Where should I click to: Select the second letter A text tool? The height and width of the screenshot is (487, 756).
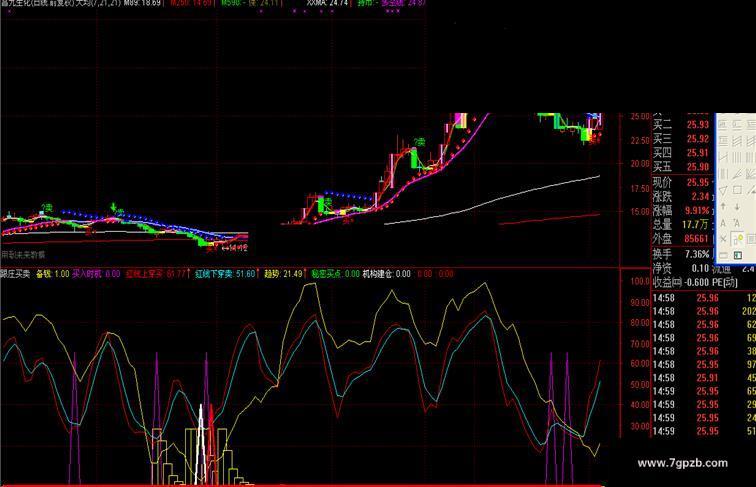tap(737, 223)
